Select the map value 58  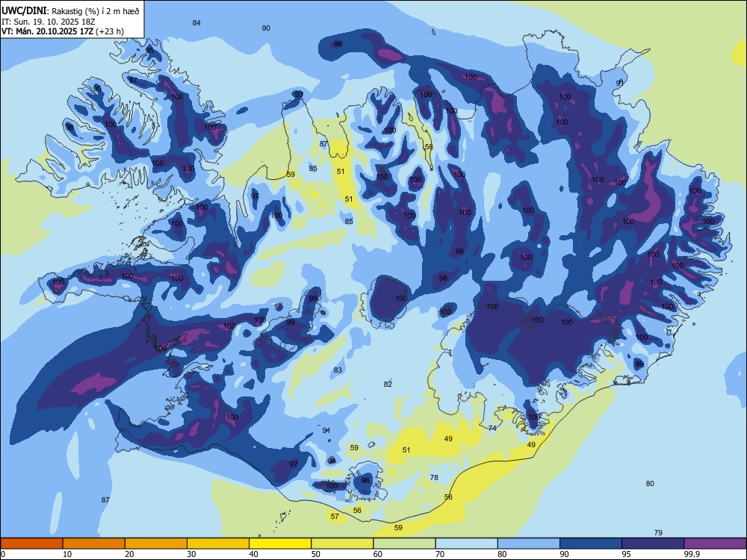[429, 146]
